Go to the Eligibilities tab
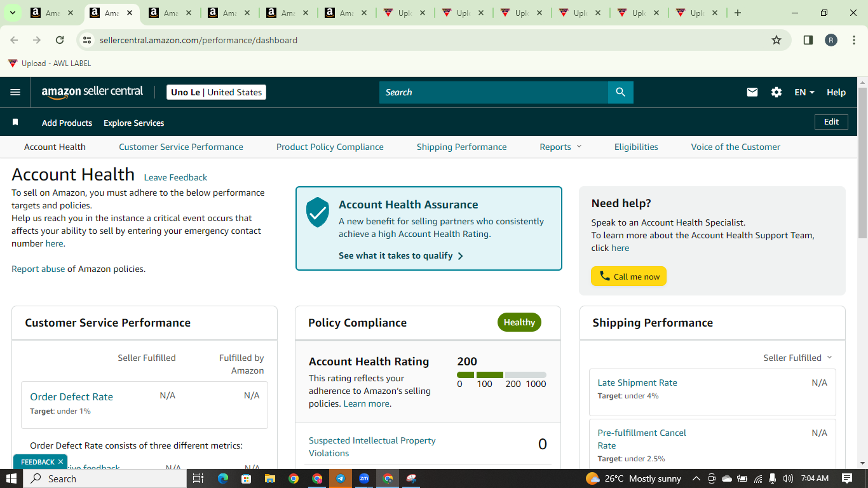This screenshot has height=488, width=868. (x=636, y=147)
